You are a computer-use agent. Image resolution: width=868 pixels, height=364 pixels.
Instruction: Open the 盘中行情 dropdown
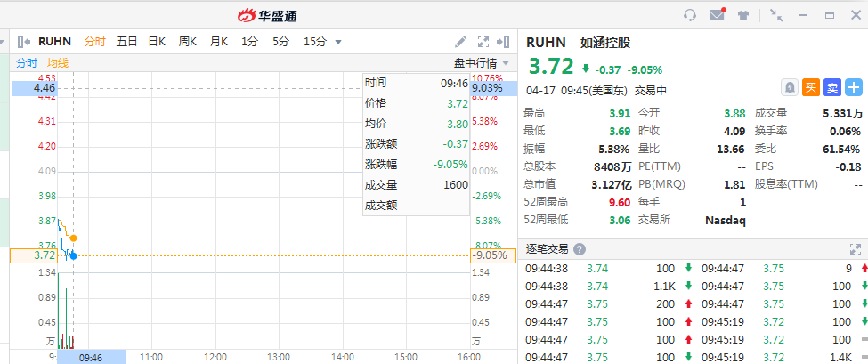481,62
